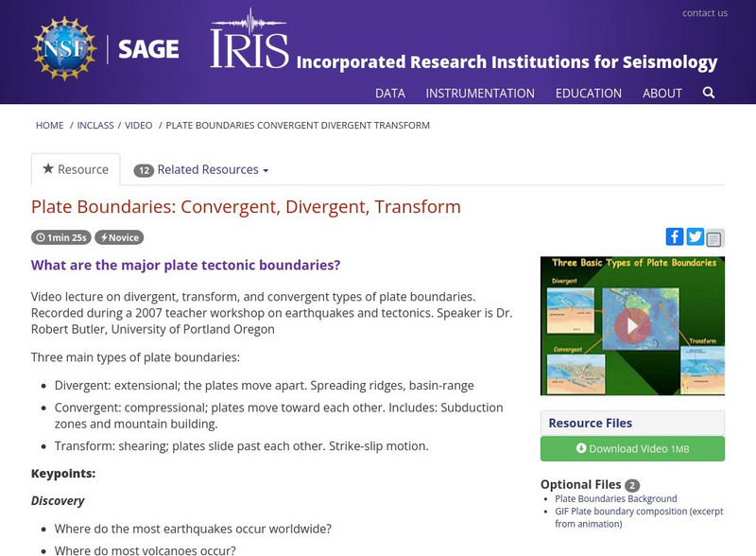
Task: Click the IRIS seismogram logo
Action: click(248, 44)
